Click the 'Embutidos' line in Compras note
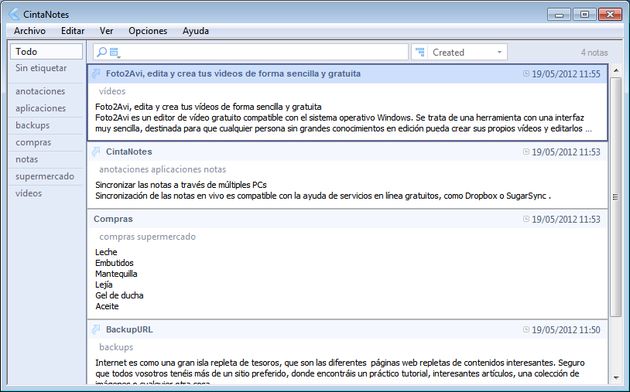The width and height of the screenshot is (630, 392). (115, 263)
